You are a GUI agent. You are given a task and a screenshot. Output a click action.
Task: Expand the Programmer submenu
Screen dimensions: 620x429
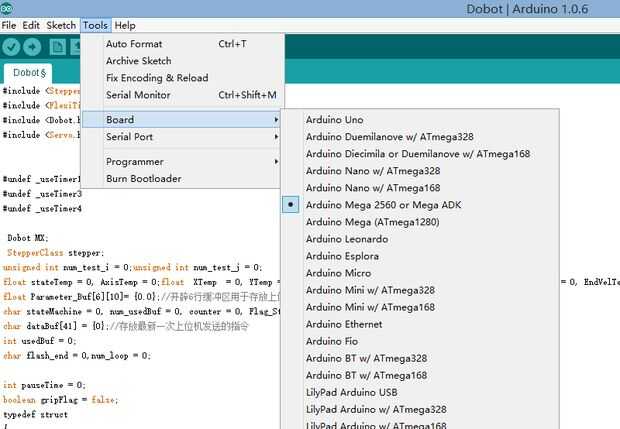tap(182, 162)
